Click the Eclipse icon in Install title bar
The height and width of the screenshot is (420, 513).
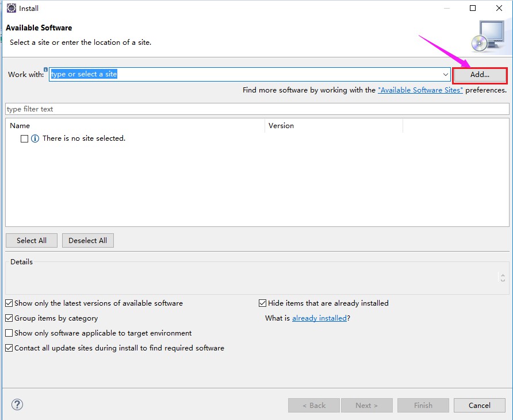tap(12, 8)
